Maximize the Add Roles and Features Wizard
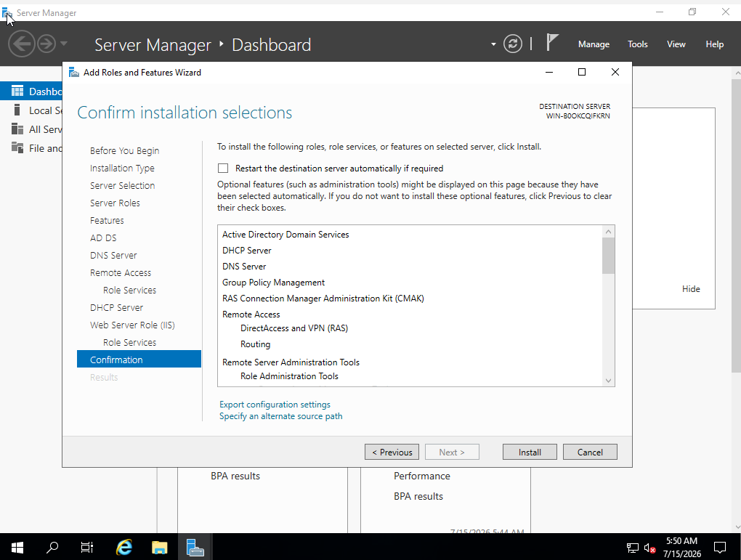This screenshot has height=560, width=741. coord(582,72)
